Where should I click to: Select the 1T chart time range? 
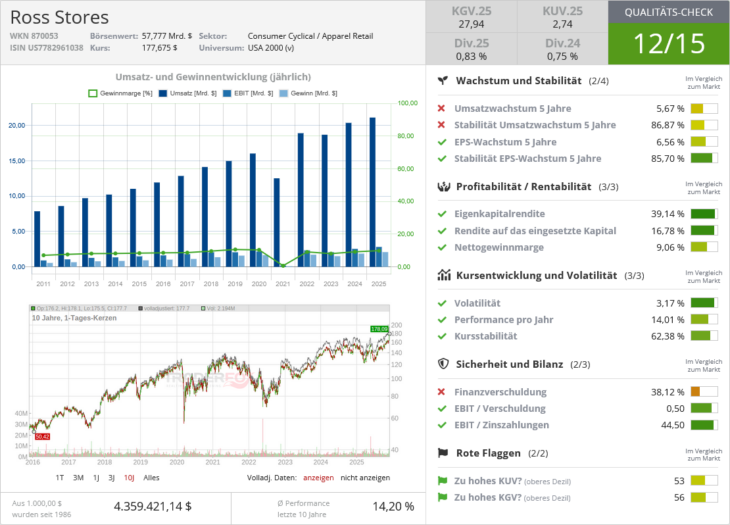click(x=60, y=477)
